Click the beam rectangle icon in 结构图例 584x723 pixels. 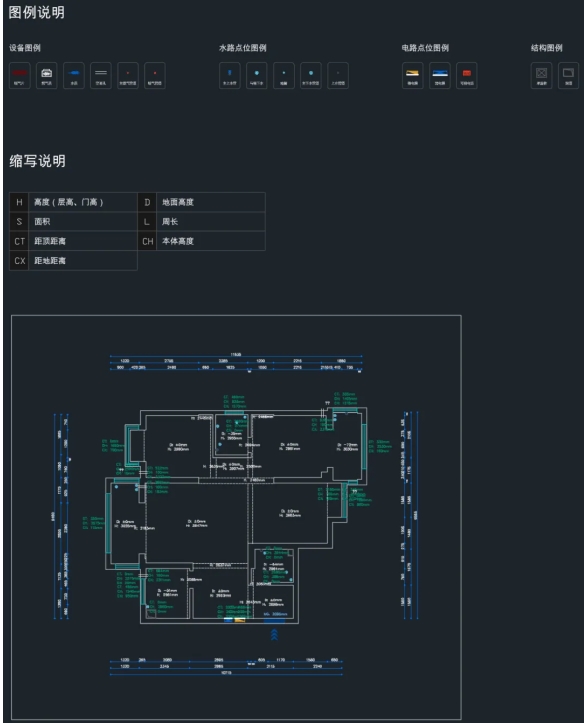[x=568, y=76]
